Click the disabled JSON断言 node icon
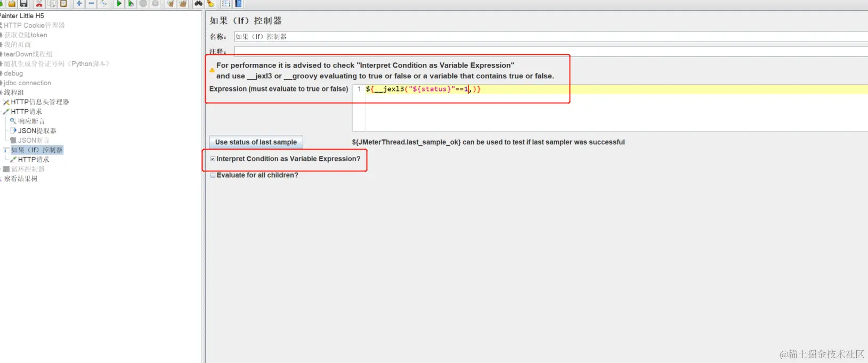 pos(13,141)
